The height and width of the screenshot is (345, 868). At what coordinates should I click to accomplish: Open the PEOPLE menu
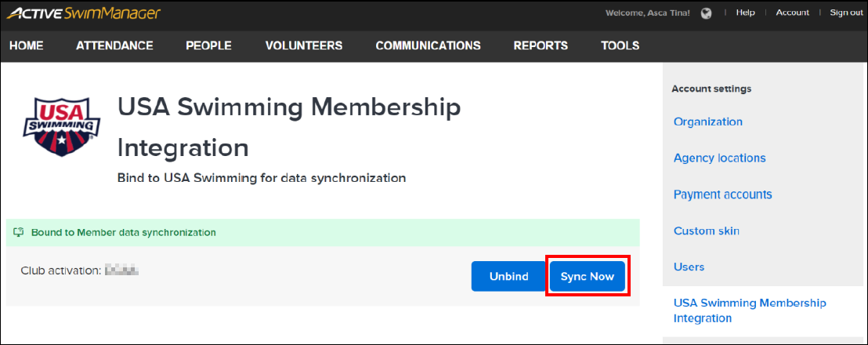coord(208,45)
